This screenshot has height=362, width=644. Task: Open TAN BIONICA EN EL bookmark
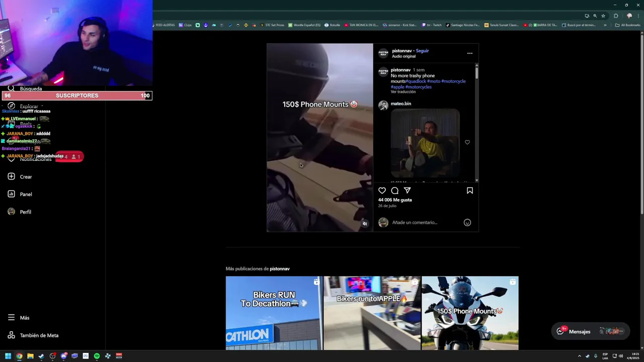click(x=361, y=25)
